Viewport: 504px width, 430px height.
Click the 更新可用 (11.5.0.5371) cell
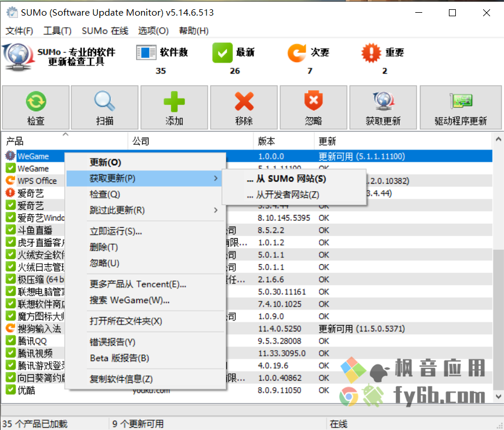point(361,329)
